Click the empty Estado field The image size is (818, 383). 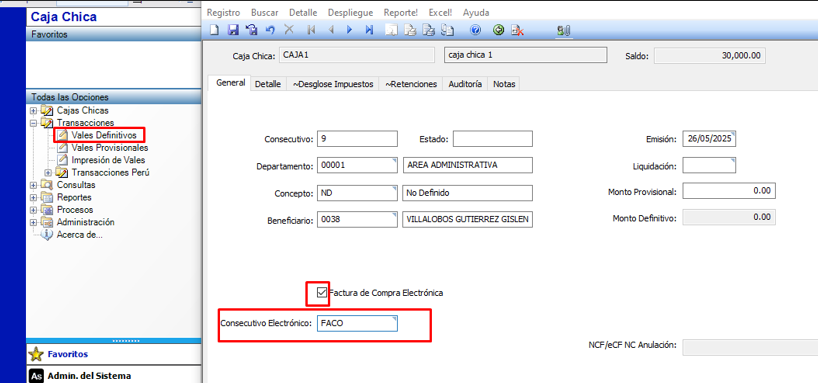(492, 139)
